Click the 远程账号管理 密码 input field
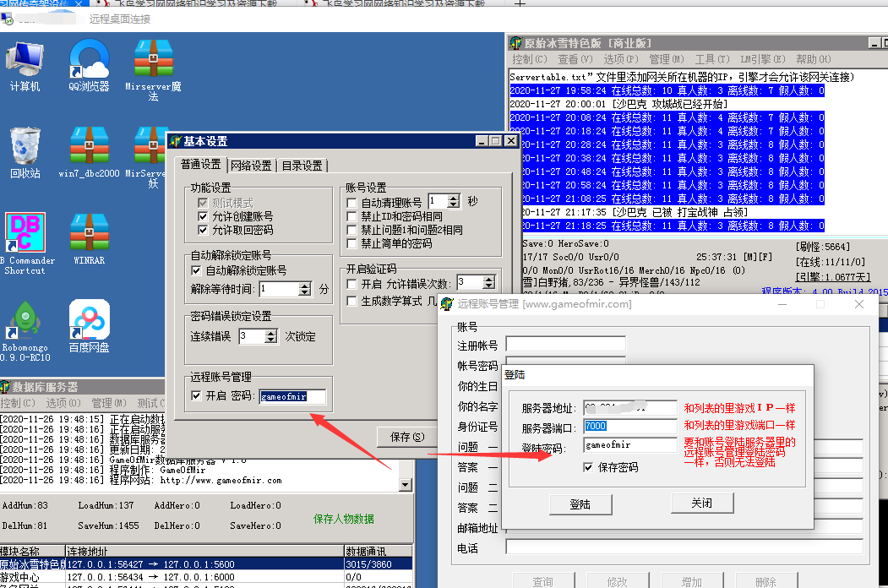 (x=293, y=396)
